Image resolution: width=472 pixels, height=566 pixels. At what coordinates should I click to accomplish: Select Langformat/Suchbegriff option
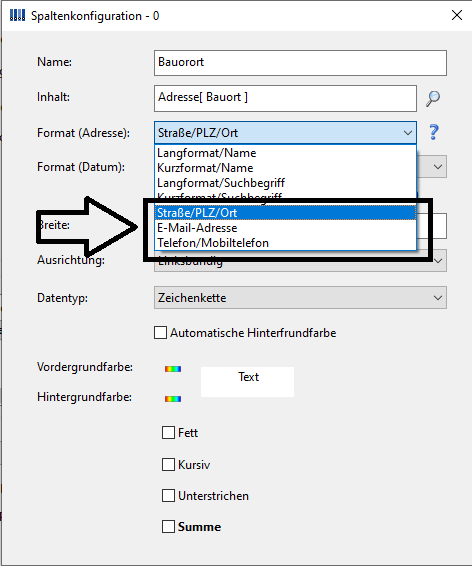coord(285,183)
